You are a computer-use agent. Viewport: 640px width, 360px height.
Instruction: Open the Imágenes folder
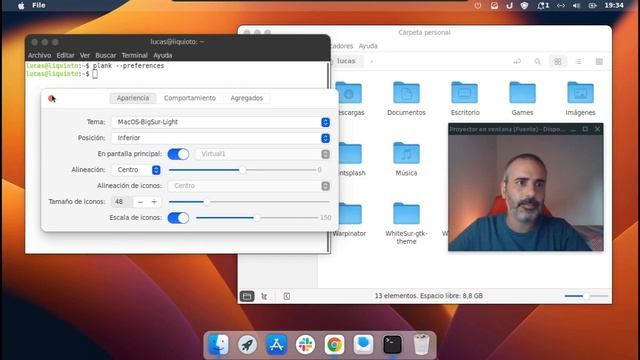pyautogui.click(x=580, y=98)
